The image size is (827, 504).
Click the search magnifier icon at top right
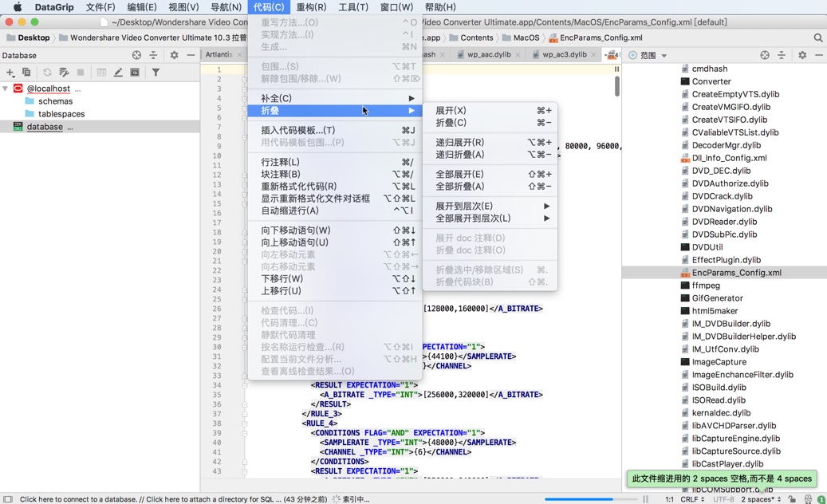(818, 37)
